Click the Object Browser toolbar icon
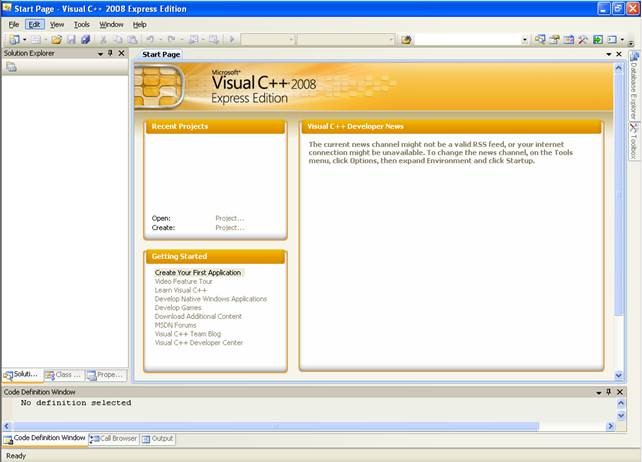 coord(569,40)
